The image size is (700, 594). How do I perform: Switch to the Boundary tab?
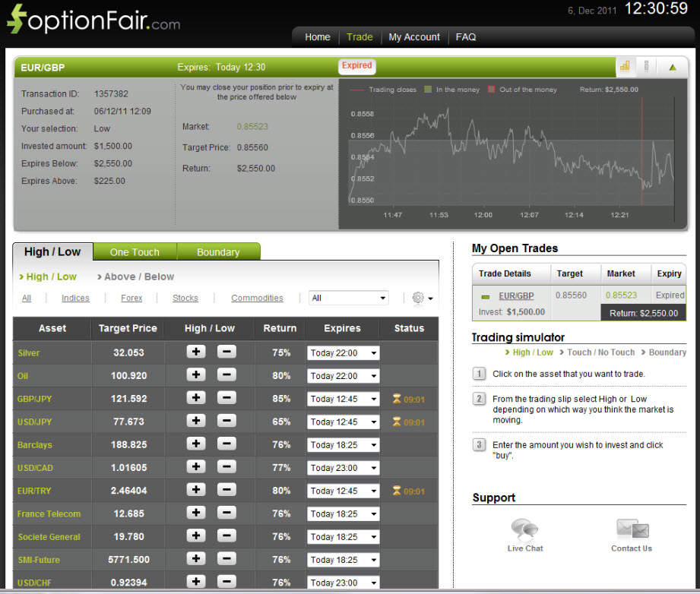tap(218, 252)
